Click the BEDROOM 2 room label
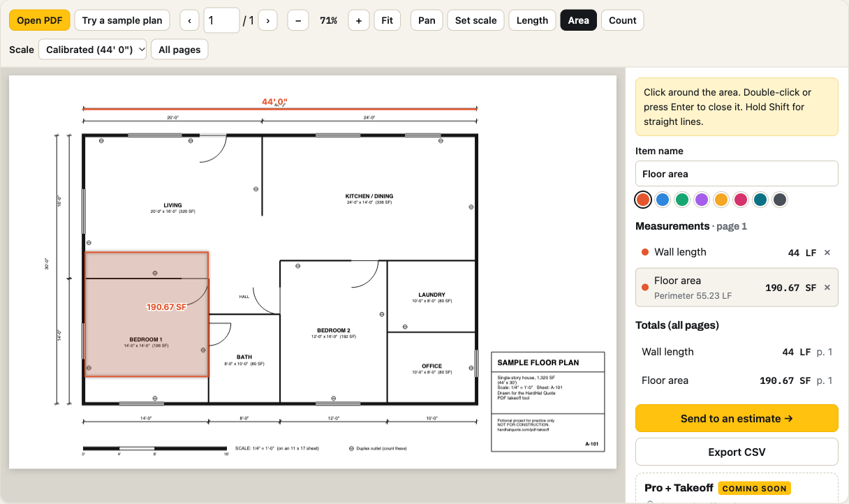This screenshot has height=504, width=849. click(x=334, y=330)
